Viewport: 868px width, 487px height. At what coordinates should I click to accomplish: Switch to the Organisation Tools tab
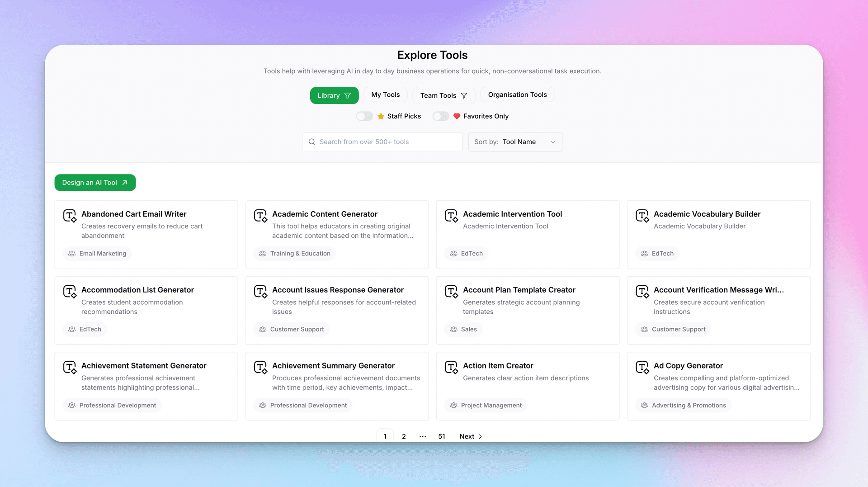click(x=517, y=95)
